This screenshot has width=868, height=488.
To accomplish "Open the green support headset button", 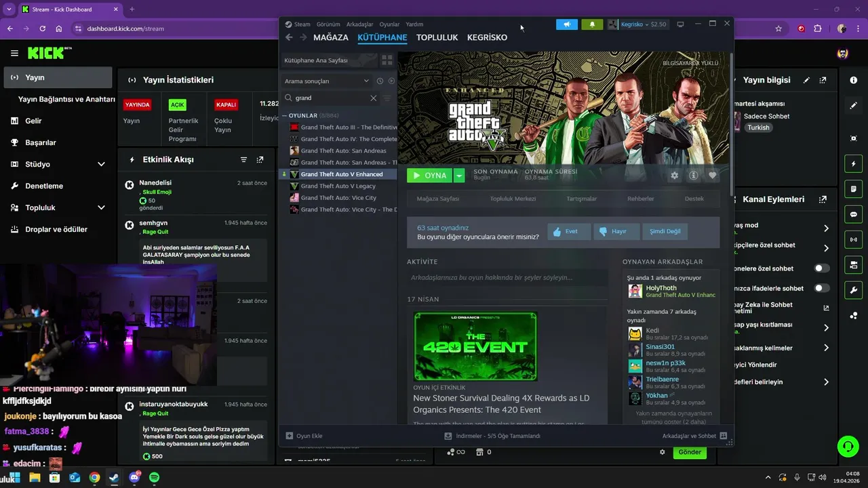I will 848,446.
